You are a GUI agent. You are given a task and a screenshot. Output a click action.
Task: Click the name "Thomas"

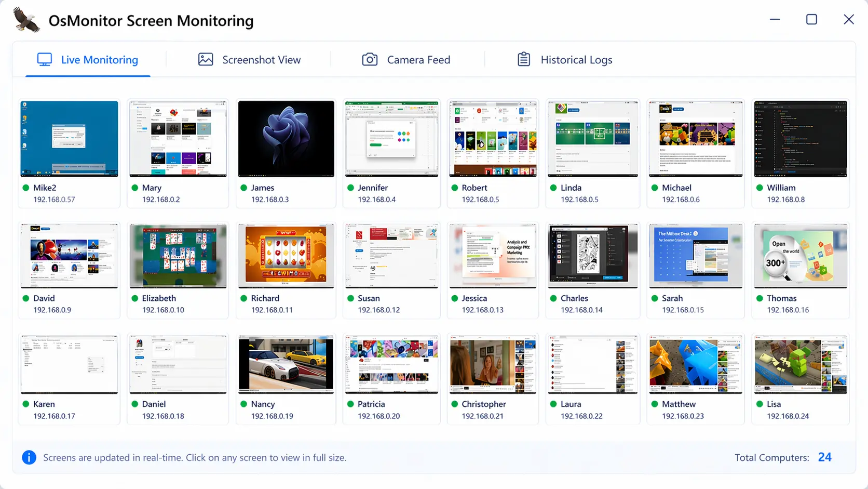782,298
